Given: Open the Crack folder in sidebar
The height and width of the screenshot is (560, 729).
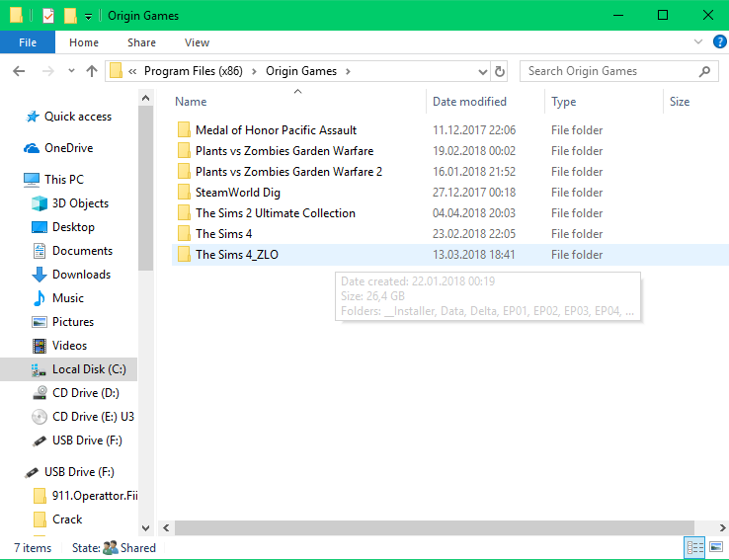Looking at the screenshot, I should tap(67, 520).
